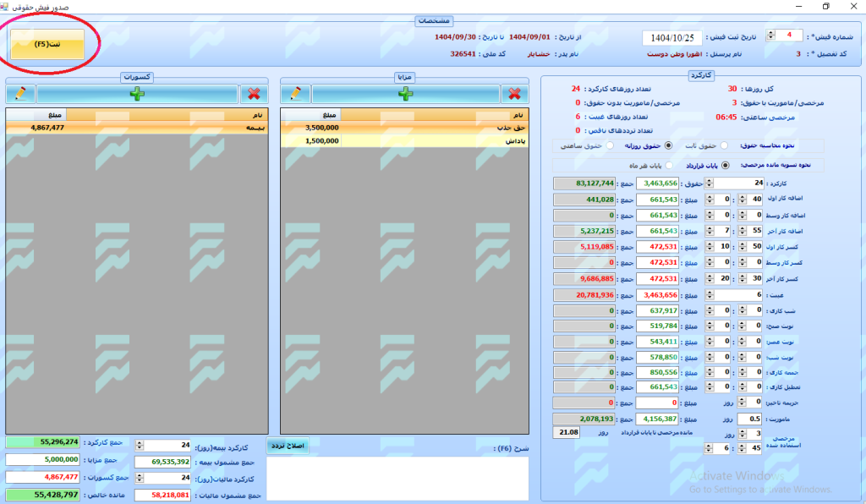The width and height of the screenshot is (866, 504).
Task: Click the شماره فیش number spinner
Action: pyautogui.click(x=771, y=36)
